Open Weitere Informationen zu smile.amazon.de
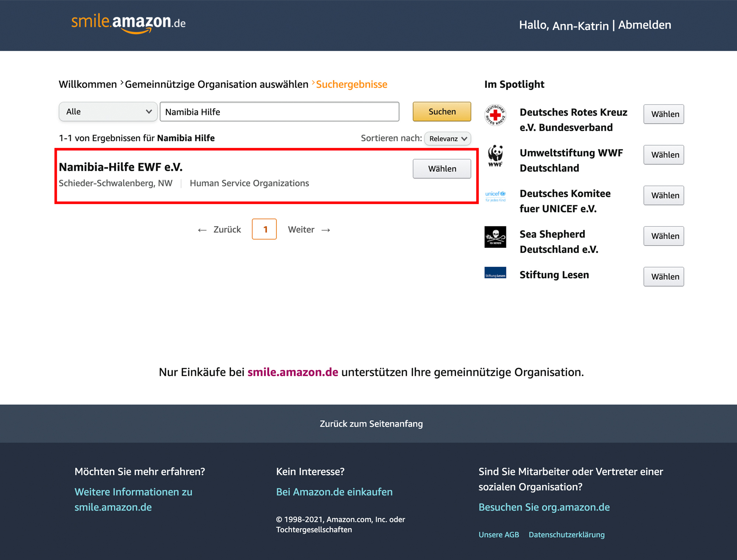Viewport: 737px width, 560px height. (x=133, y=499)
